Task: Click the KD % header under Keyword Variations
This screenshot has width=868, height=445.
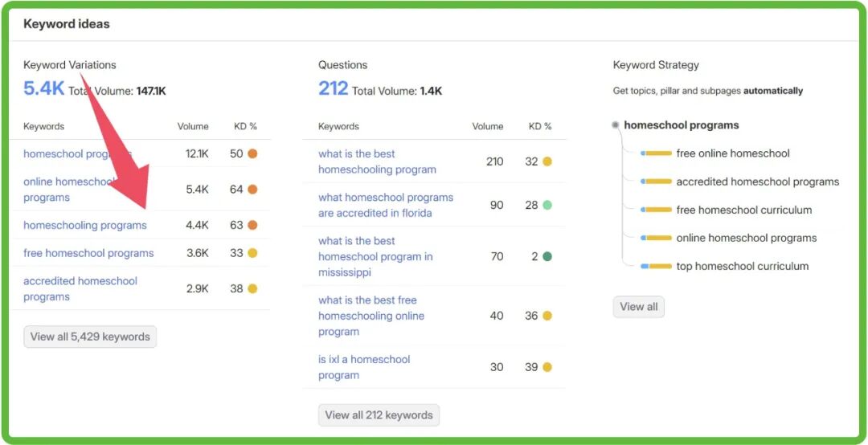Action: [245, 126]
